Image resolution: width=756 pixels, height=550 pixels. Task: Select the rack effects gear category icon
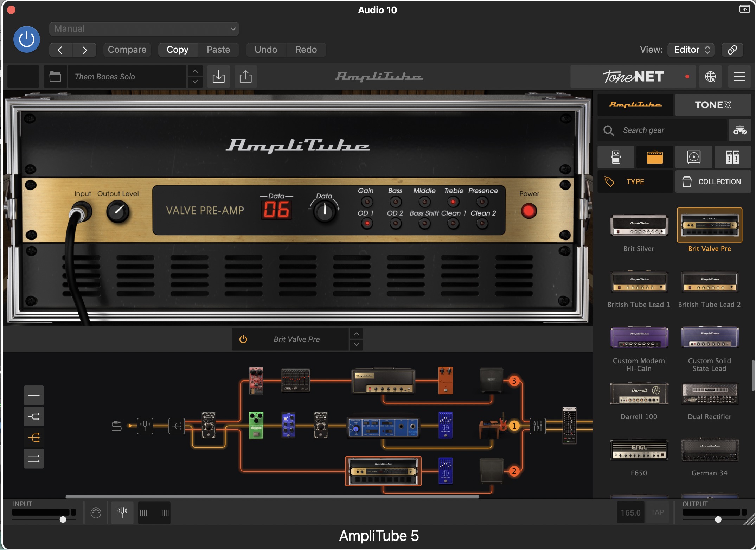tap(732, 157)
